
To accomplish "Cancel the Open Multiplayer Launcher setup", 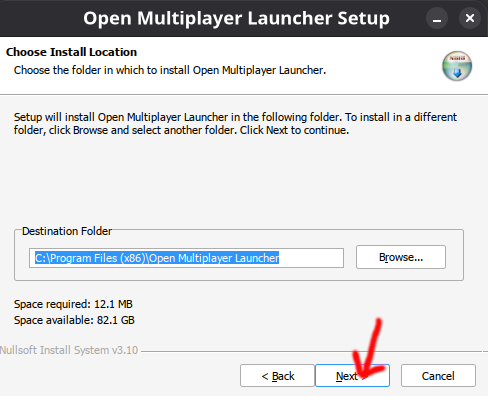I will click(x=438, y=376).
